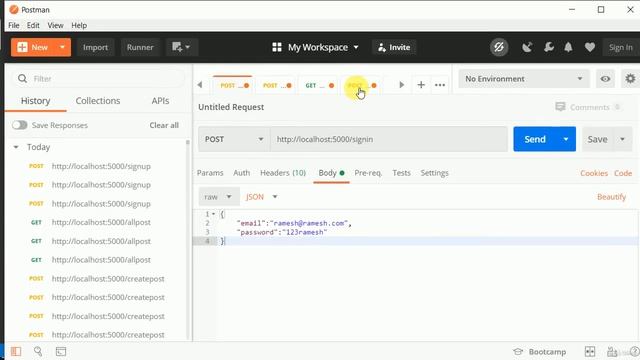Select the GET request tab
This screenshot has height=360, width=640.
tap(319, 85)
